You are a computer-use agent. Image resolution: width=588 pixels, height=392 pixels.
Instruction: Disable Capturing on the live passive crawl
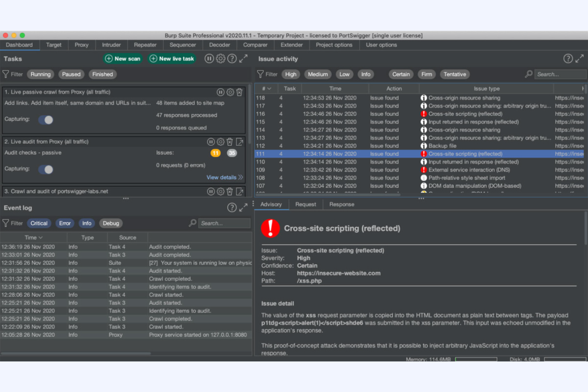(x=46, y=120)
